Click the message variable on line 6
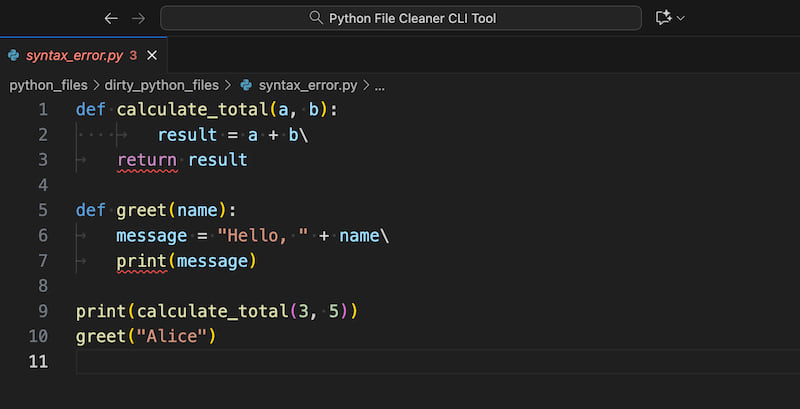 pyautogui.click(x=152, y=236)
